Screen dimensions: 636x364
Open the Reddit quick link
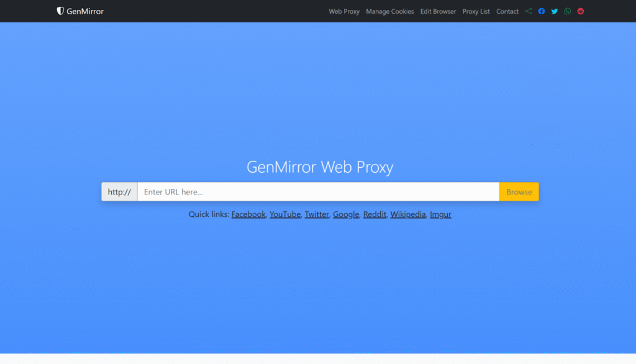coord(375,214)
